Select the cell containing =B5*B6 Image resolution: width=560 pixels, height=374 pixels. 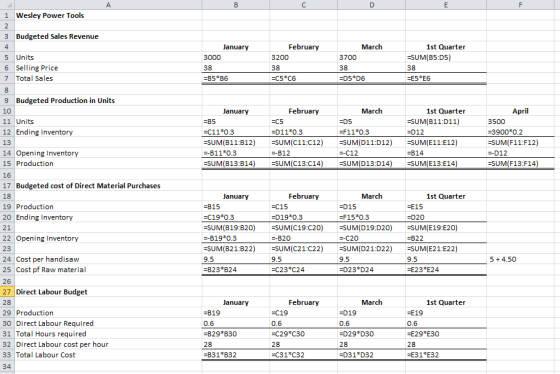[235, 79]
